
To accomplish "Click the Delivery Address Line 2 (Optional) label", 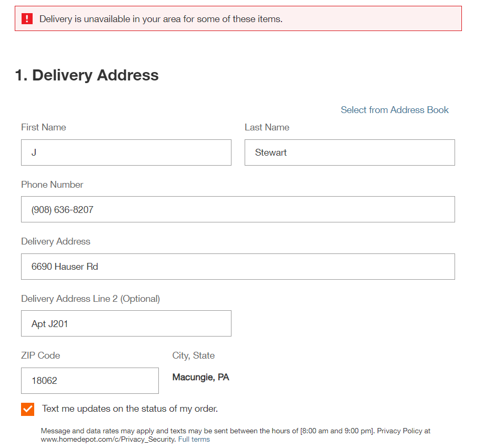I will (90, 299).
